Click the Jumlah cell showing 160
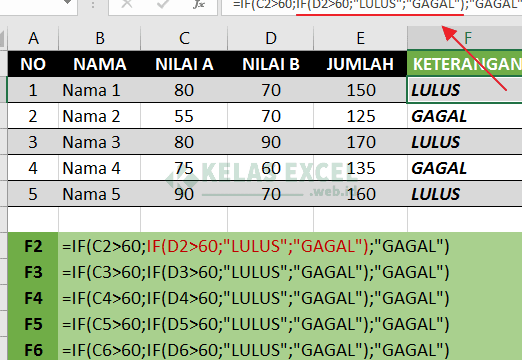The width and height of the screenshot is (522, 360). (x=360, y=194)
